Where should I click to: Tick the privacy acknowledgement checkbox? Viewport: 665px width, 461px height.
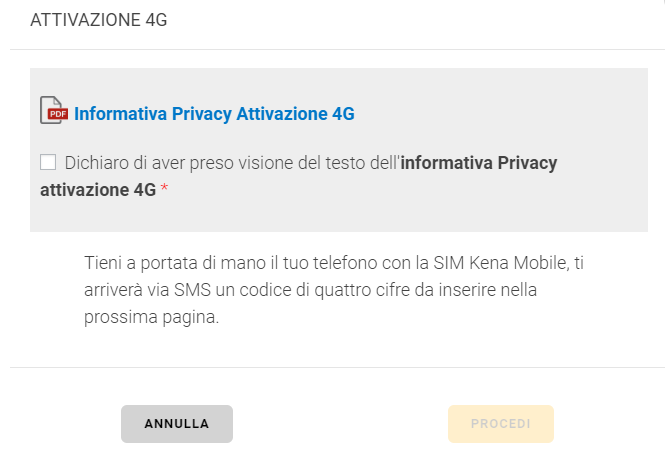coord(48,162)
